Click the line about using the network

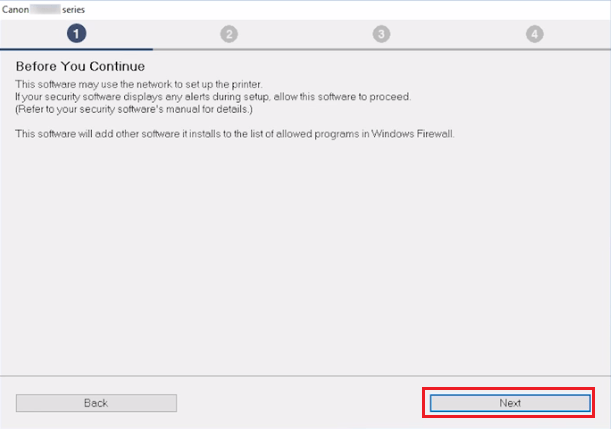tap(139, 84)
